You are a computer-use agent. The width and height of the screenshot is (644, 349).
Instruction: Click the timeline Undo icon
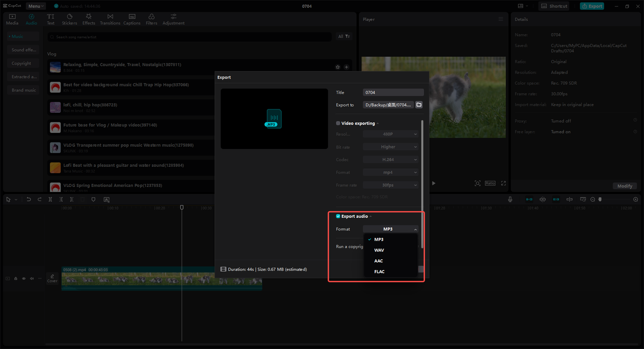click(x=29, y=199)
